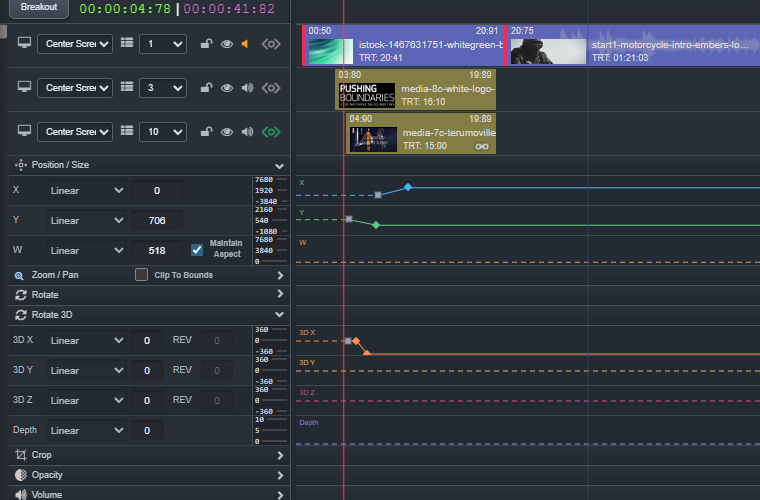Mute audio on layer 3

click(x=247, y=88)
